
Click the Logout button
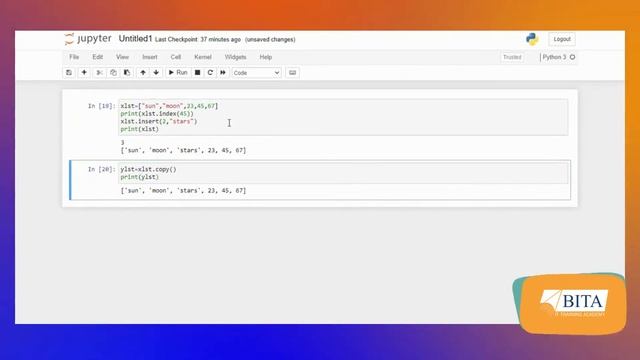tap(562, 39)
